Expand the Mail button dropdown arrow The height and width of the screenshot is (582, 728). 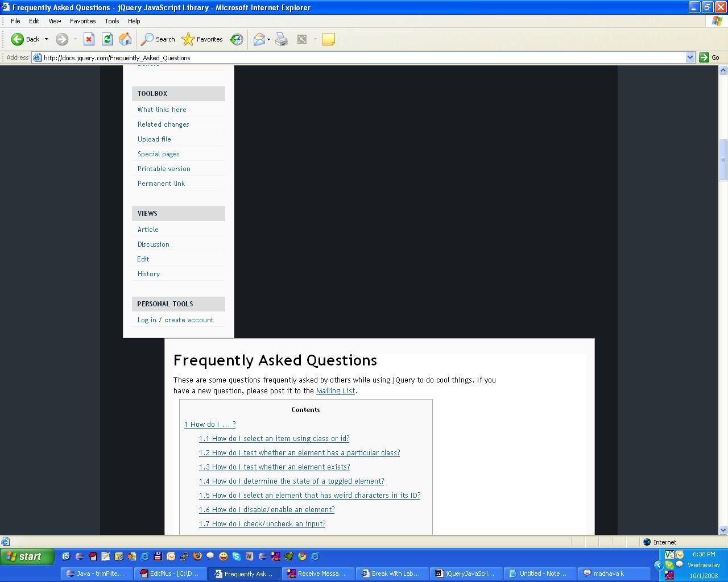[x=268, y=39]
